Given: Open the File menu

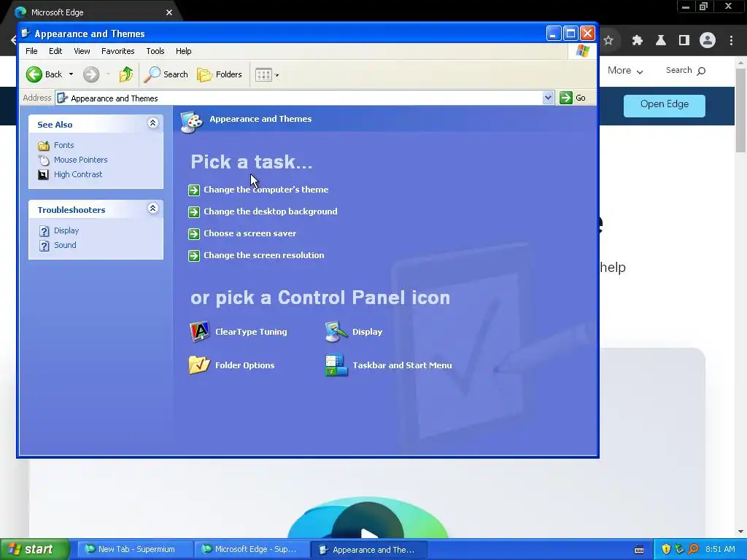Looking at the screenshot, I should [x=31, y=51].
